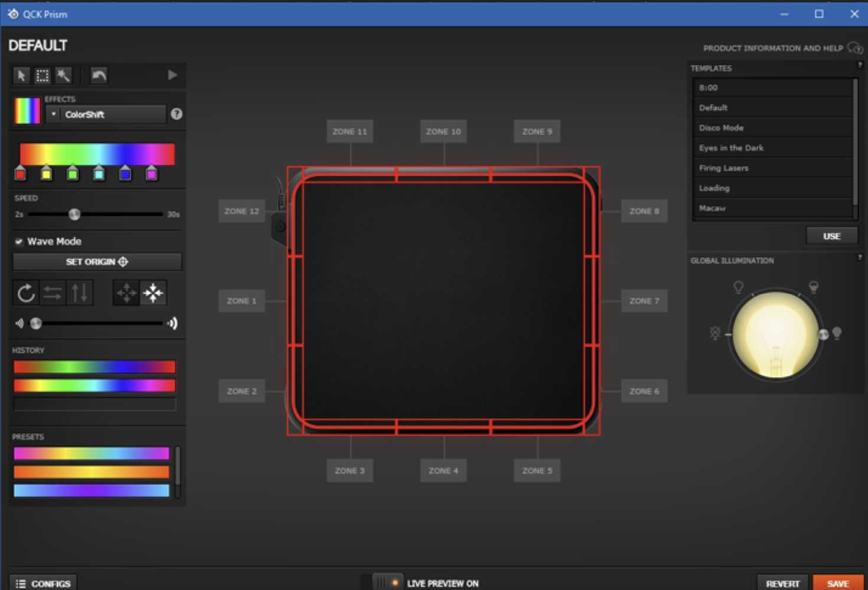Screen dimensions: 868x590
Task: Click the wave width slider handle
Action: 36,323
